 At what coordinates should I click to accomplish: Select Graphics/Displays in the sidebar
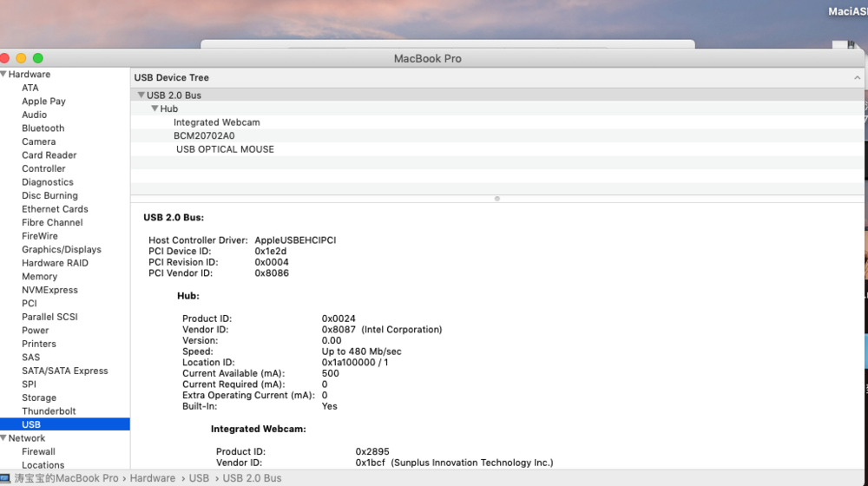[61, 249]
